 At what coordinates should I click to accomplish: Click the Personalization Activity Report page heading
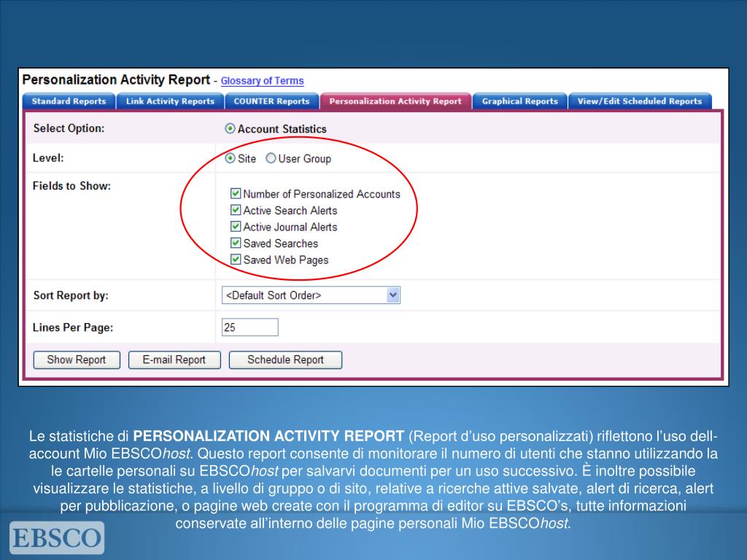[x=116, y=79]
